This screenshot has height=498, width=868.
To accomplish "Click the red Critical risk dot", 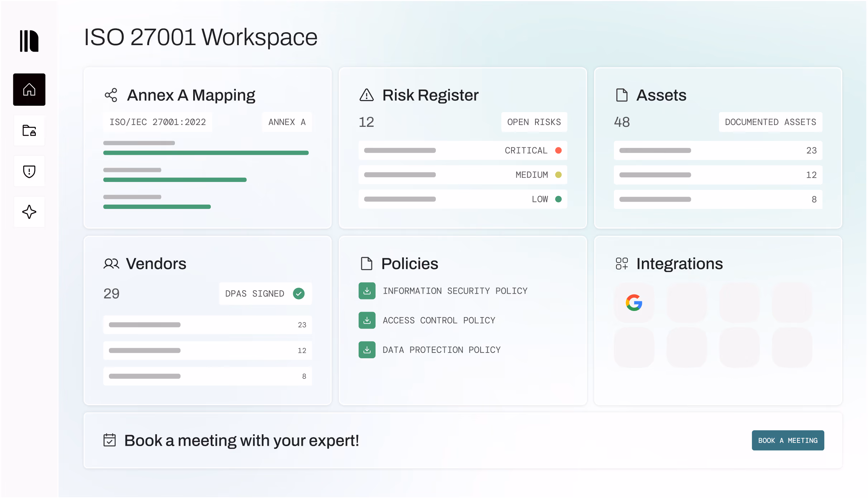I will tap(558, 150).
